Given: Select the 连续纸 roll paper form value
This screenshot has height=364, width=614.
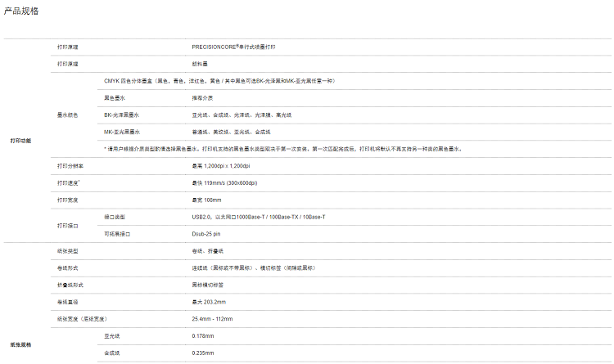Looking at the screenshot, I should point(254,268).
